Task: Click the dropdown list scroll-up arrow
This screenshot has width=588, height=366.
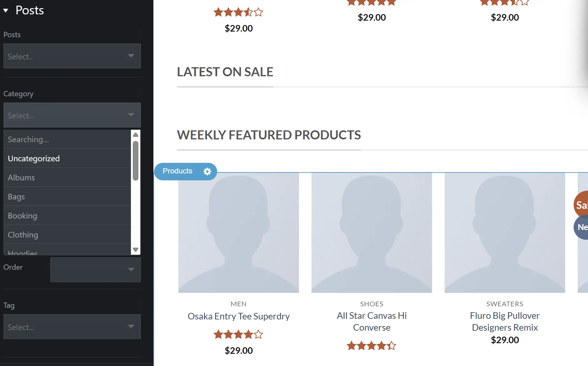Action: click(136, 135)
